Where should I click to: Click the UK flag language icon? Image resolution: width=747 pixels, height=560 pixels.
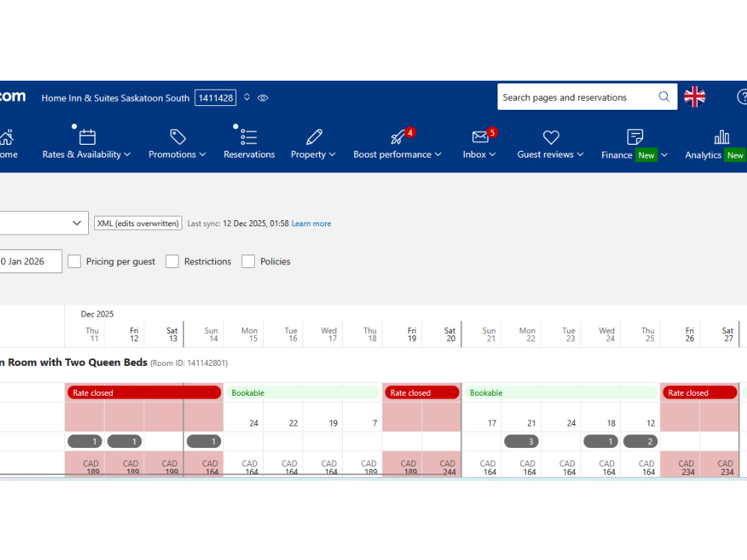click(x=695, y=96)
